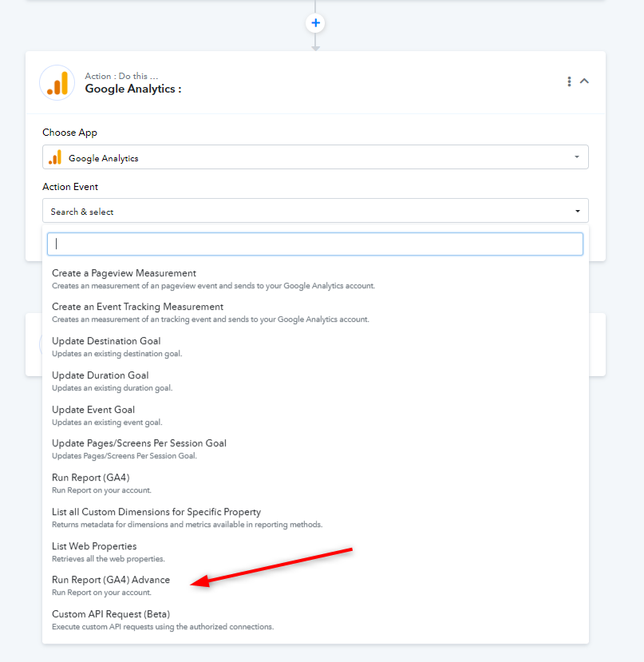
Task: Select Update Destination Goal option
Action: click(315, 347)
